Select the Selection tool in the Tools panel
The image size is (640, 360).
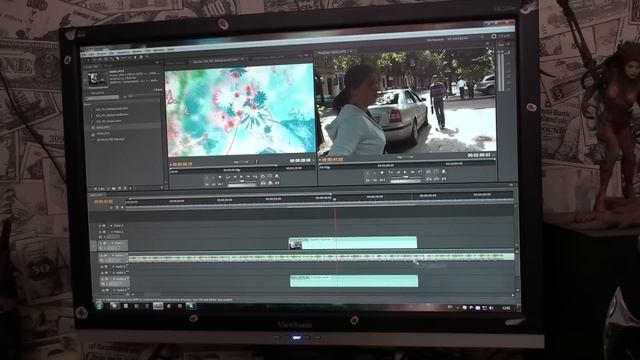tap(88, 59)
